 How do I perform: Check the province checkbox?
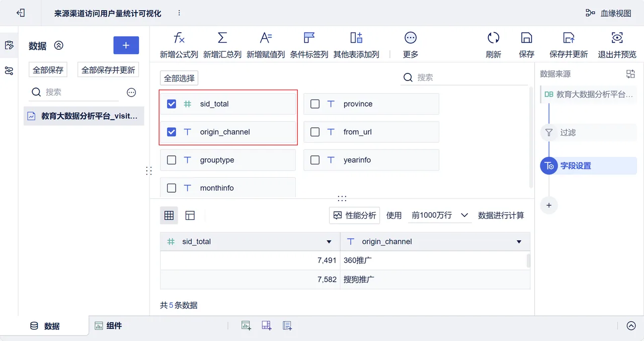315,104
